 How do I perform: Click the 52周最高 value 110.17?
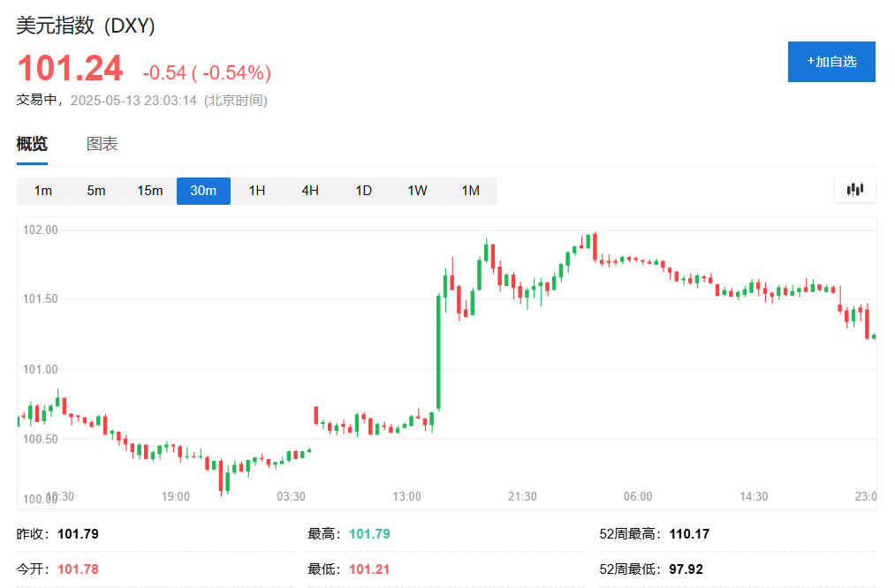689,534
